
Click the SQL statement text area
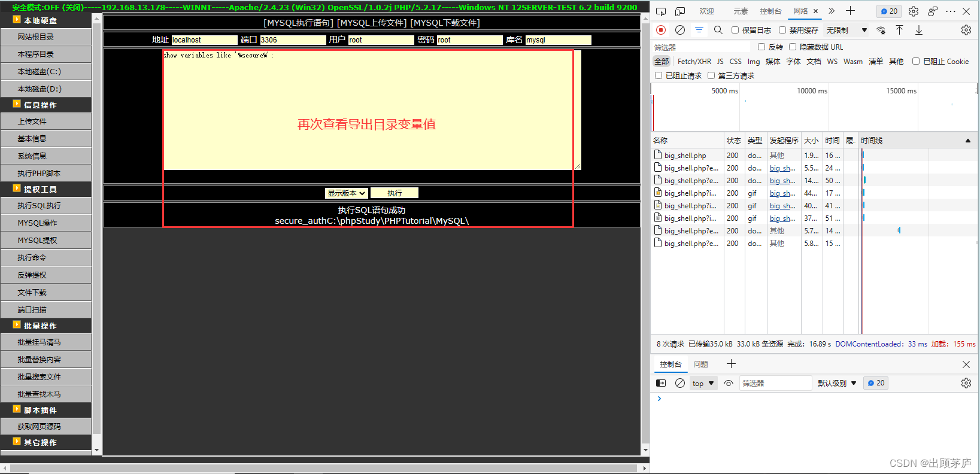[372, 110]
